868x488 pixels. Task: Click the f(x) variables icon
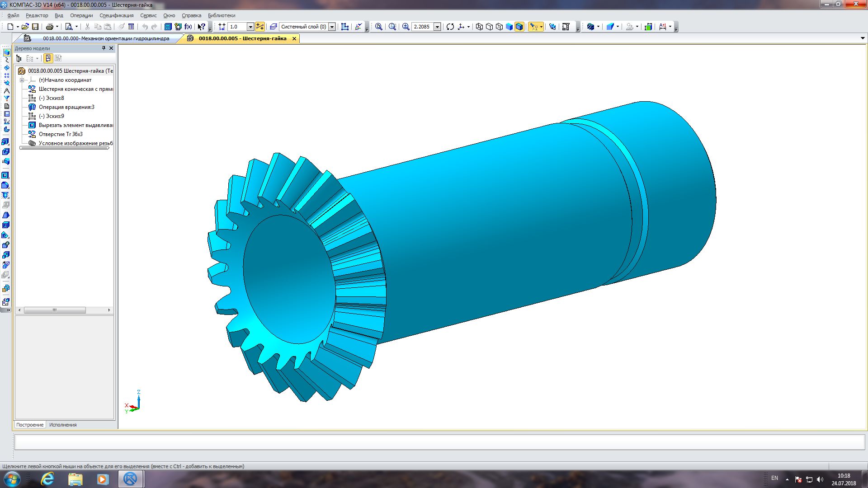click(189, 27)
